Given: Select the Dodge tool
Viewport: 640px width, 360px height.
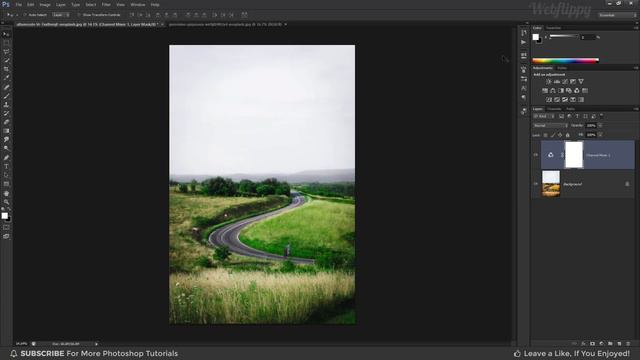Looking at the screenshot, I should click(x=6, y=149).
